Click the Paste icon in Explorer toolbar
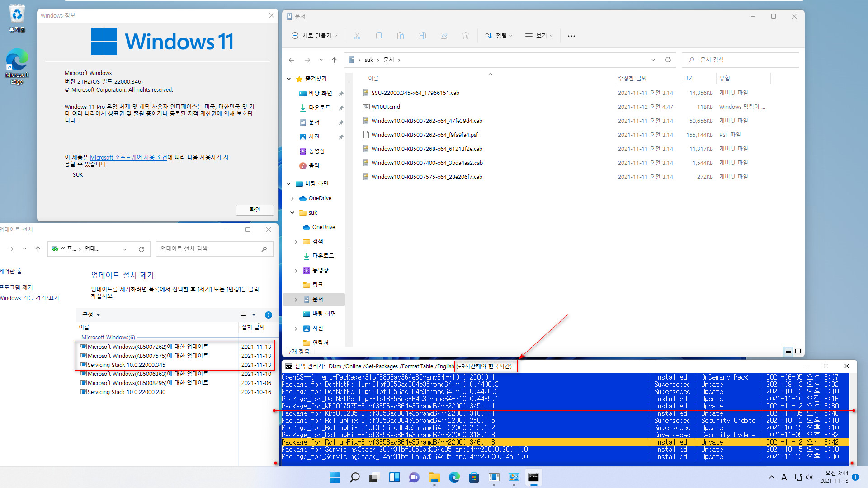The image size is (868, 488). [x=401, y=36]
